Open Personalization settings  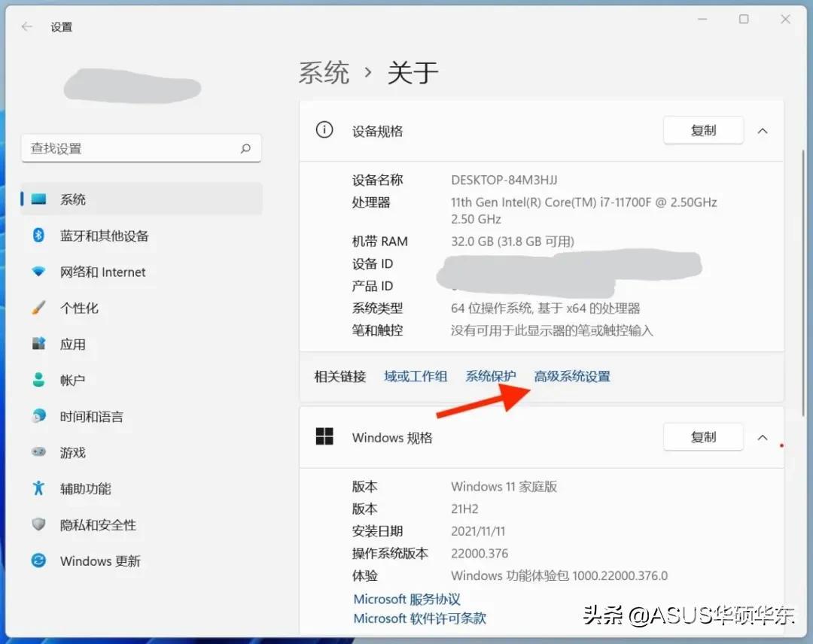click(x=79, y=308)
